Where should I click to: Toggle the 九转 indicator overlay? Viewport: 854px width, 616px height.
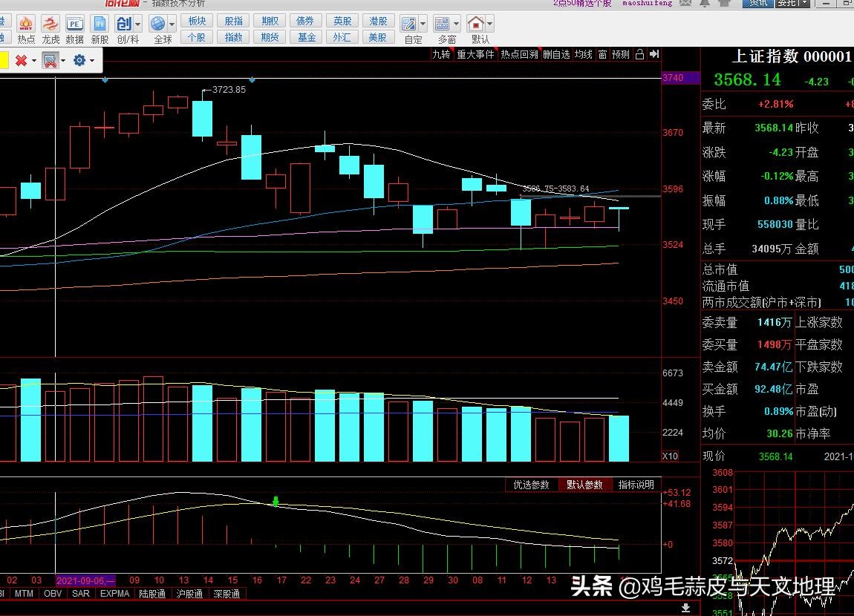click(x=441, y=54)
